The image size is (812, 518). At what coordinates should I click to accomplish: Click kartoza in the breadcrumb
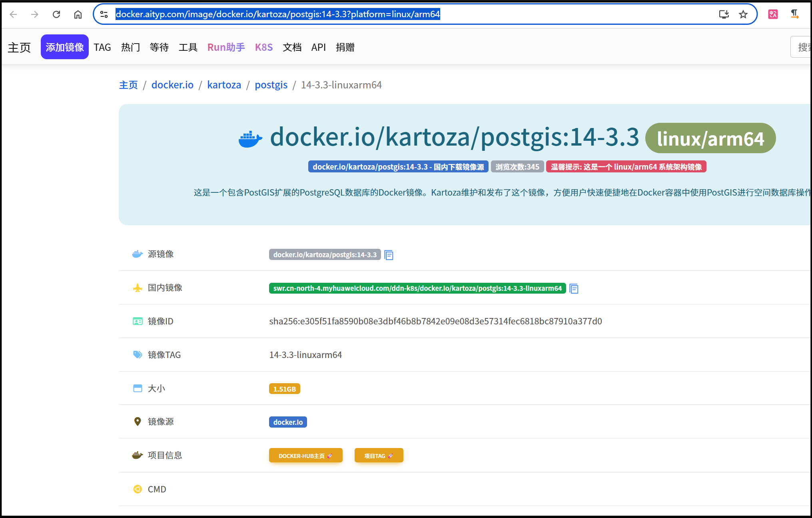tap(224, 85)
